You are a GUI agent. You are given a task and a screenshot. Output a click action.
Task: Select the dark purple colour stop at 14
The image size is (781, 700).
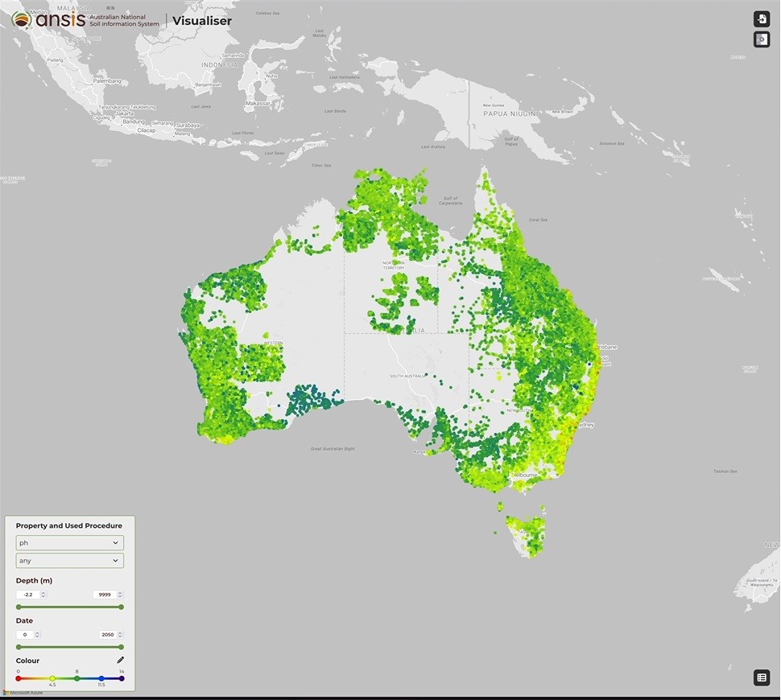click(122, 678)
